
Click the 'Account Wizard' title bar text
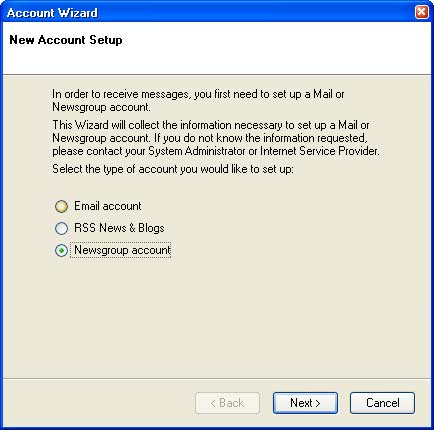click(52, 13)
